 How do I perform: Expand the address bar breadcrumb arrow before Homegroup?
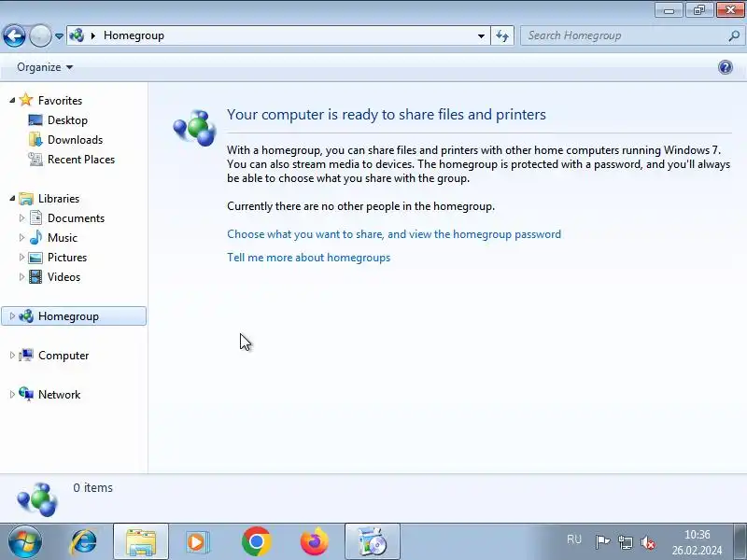pyautogui.click(x=93, y=35)
